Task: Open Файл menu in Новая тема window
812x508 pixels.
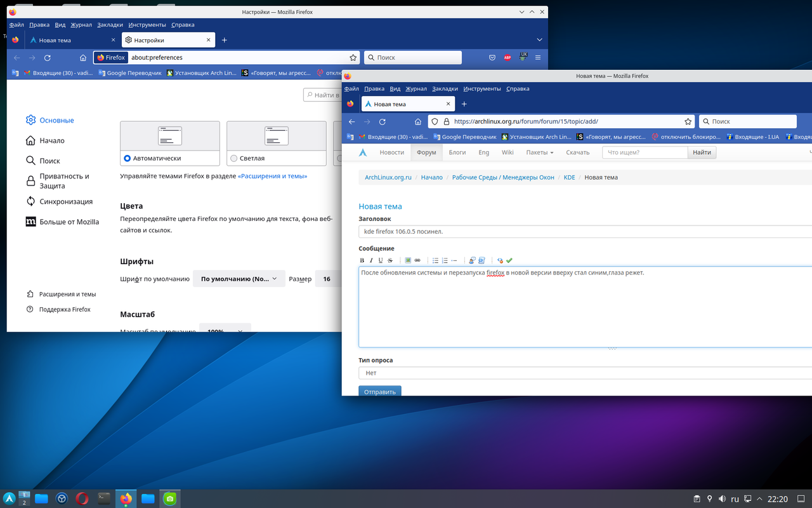Action: point(351,89)
